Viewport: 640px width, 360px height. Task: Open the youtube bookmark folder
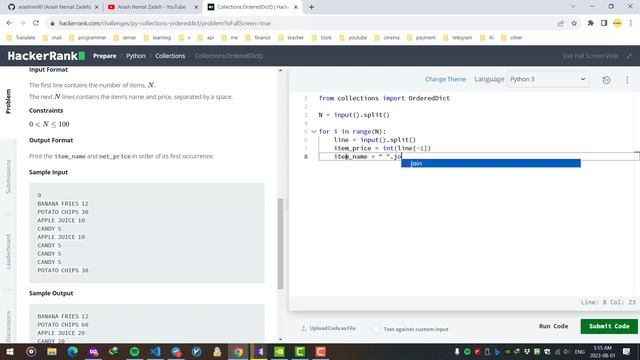pos(353,38)
